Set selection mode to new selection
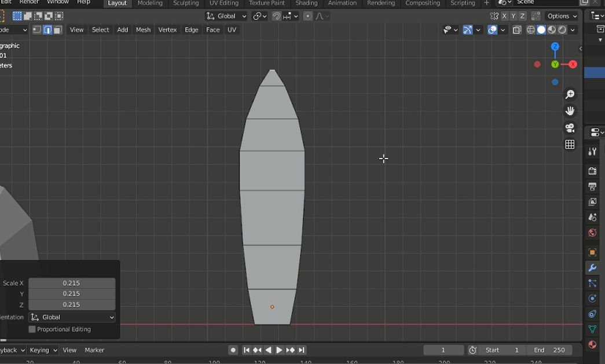The image size is (605, 364). click(17, 16)
